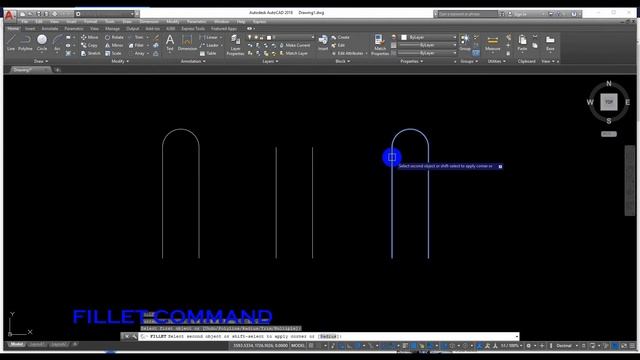Click the coordinates readout in status bar
640x360 pixels.
coord(260,346)
